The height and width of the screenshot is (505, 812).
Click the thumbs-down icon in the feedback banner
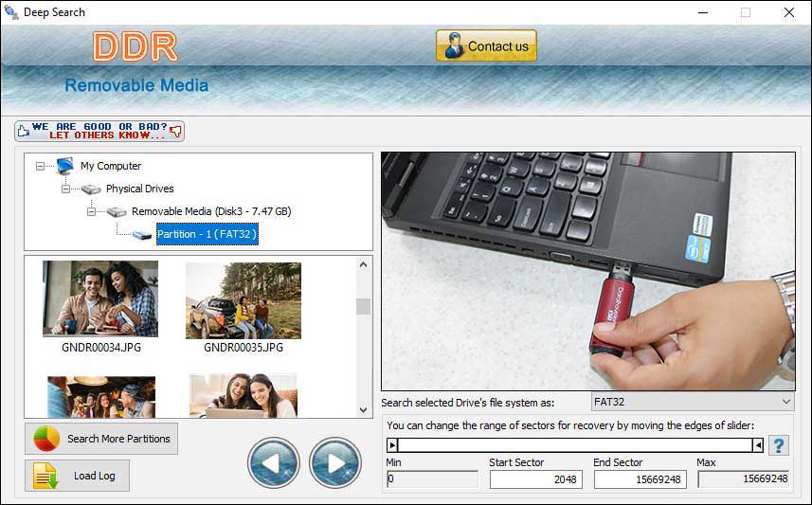coord(176,131)
